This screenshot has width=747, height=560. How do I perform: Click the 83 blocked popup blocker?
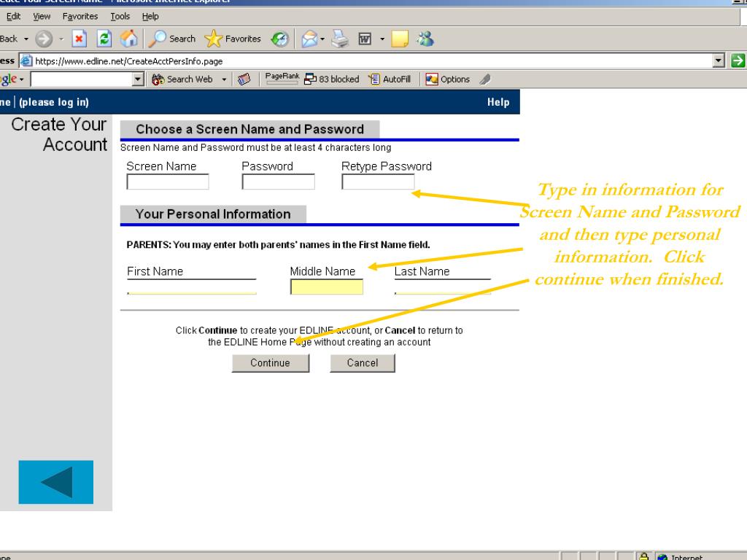pos(332,79)
